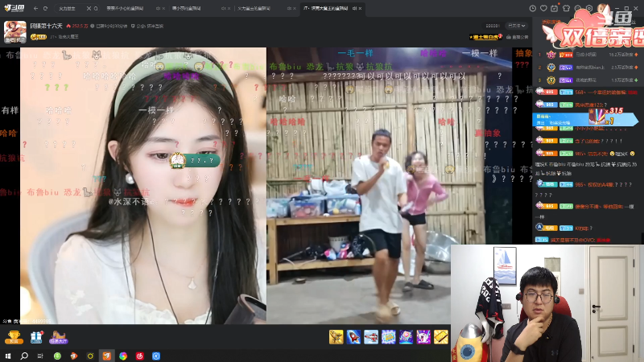Clear the search box with X icon
The height and width of the screenshot is (362, 644).
(89, 8)
